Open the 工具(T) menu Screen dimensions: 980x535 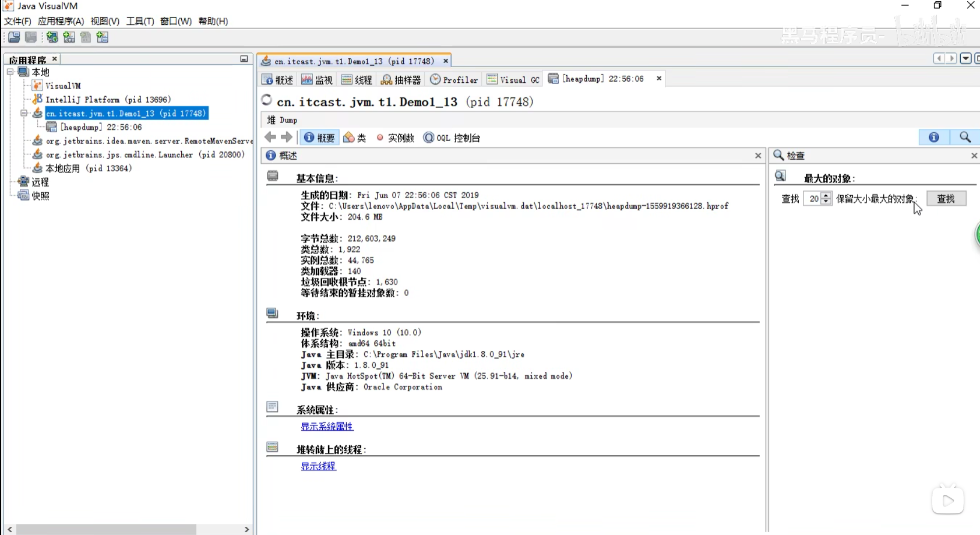click(140, 21)
